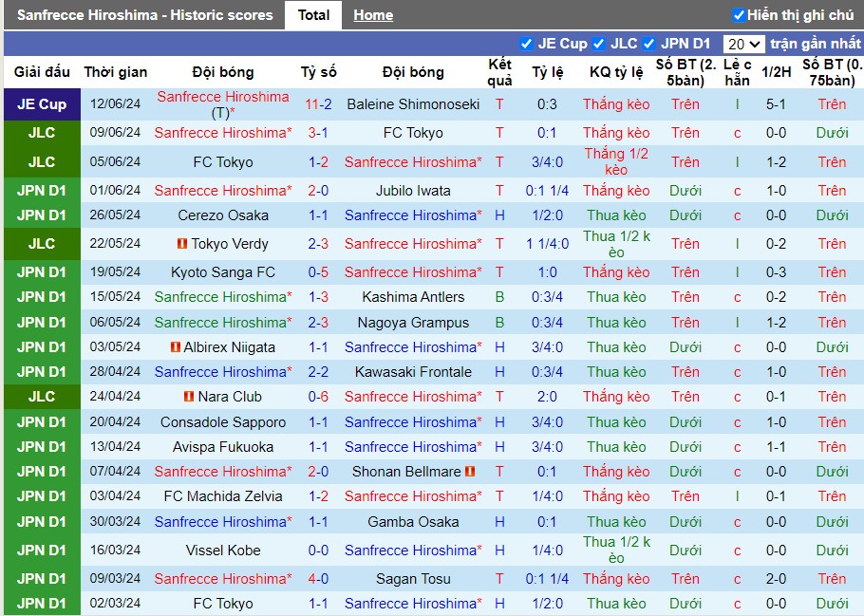Open Baleine Shimonoseki team link

pos(413,104)
